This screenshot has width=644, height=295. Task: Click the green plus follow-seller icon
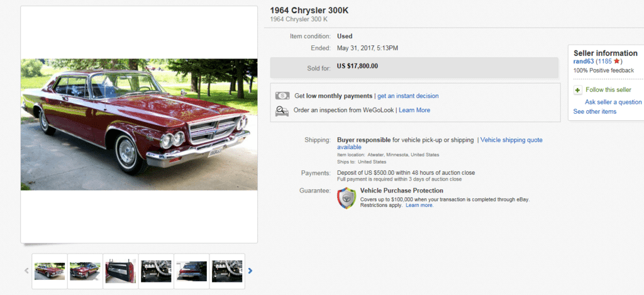coord(577,91)
